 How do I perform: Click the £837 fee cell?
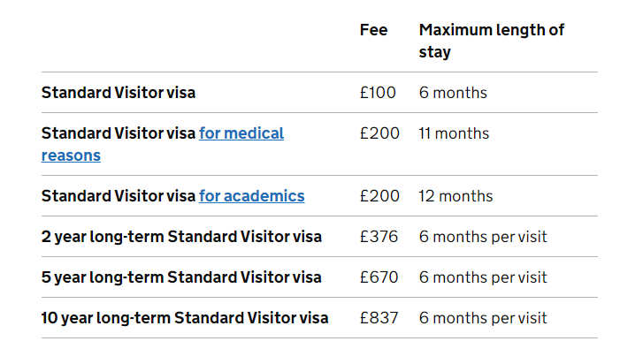pos(379,317)
